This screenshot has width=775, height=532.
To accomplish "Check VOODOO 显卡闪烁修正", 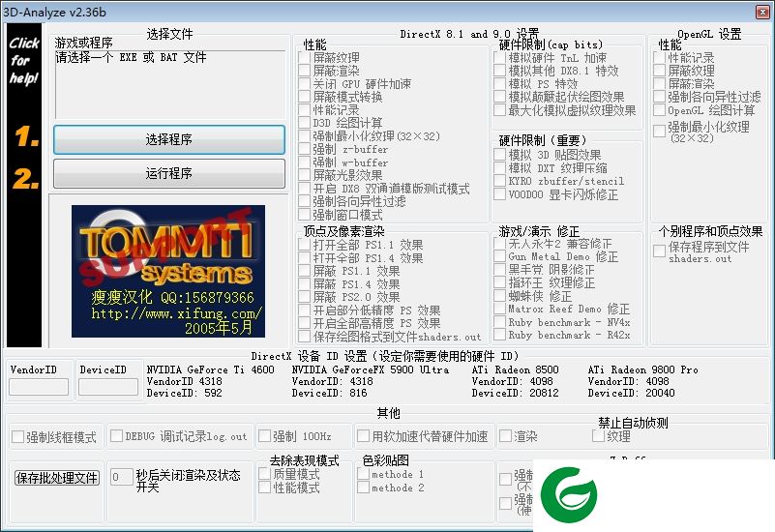I will (x=499, y=194).
